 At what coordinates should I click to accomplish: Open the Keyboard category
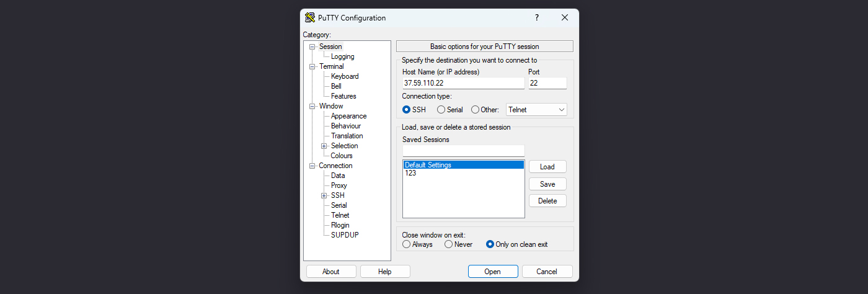pyautogui.click(x=345, y=76)
